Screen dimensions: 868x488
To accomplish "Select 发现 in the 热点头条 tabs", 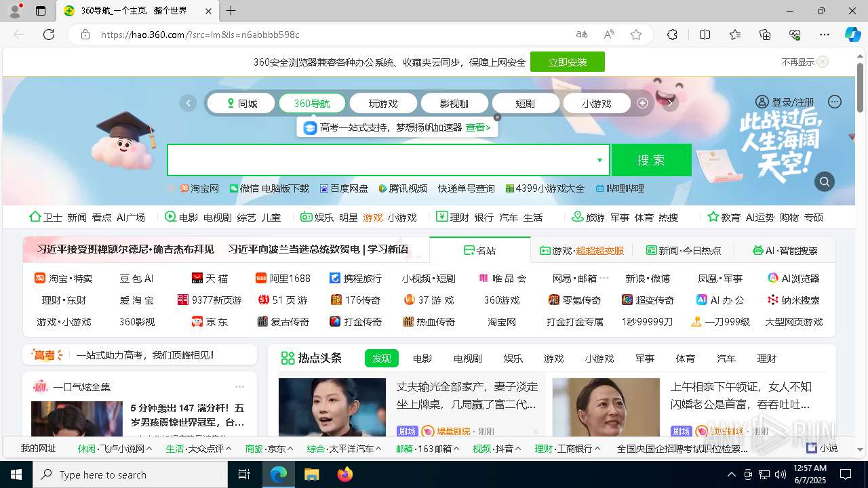I will click(x=382, y=359).
